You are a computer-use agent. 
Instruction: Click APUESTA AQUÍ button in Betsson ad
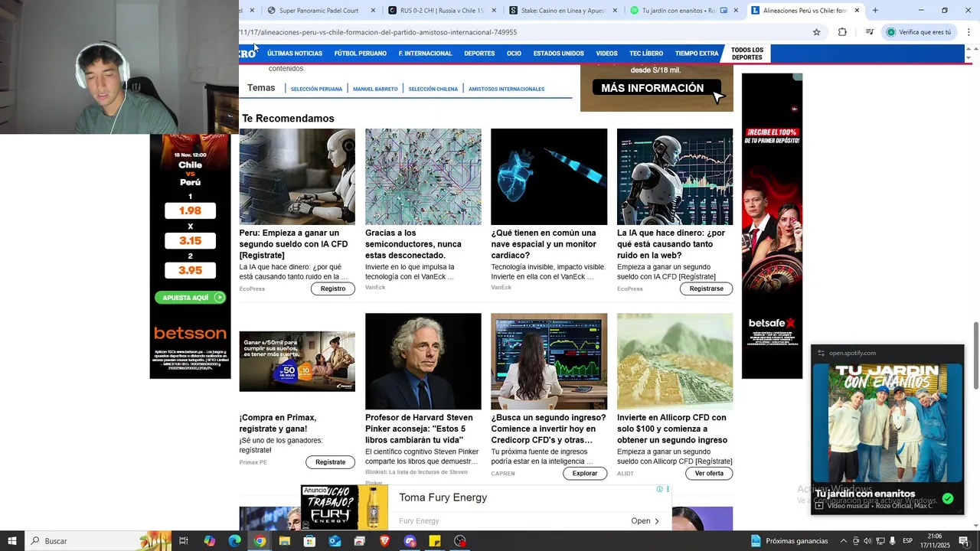point(190,298)
